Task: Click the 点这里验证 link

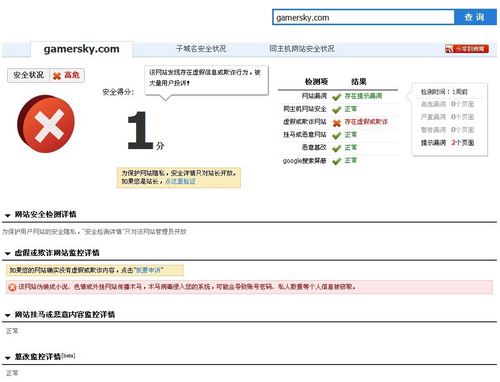Action: (x=180, y=181)
